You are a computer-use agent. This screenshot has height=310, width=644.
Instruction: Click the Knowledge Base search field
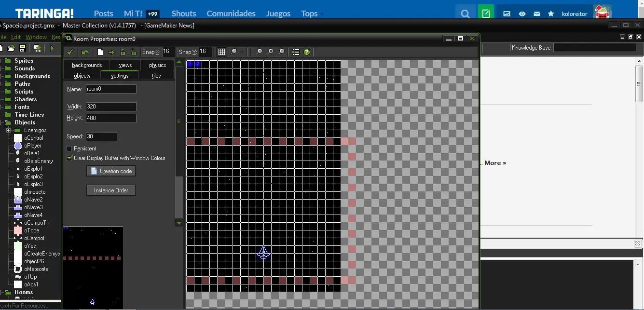(594, 48)
